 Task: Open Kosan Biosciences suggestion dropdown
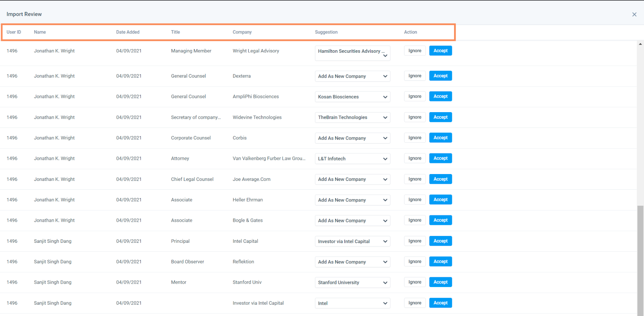tap(353, 96)
